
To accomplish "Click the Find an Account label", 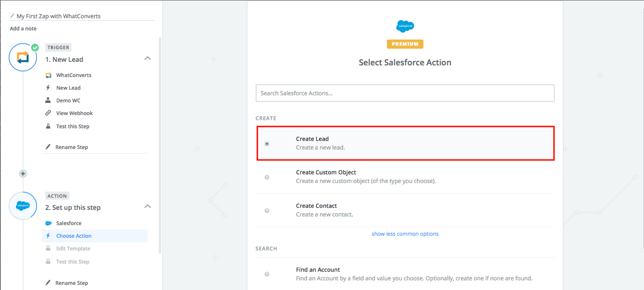I will pos(318,270).
